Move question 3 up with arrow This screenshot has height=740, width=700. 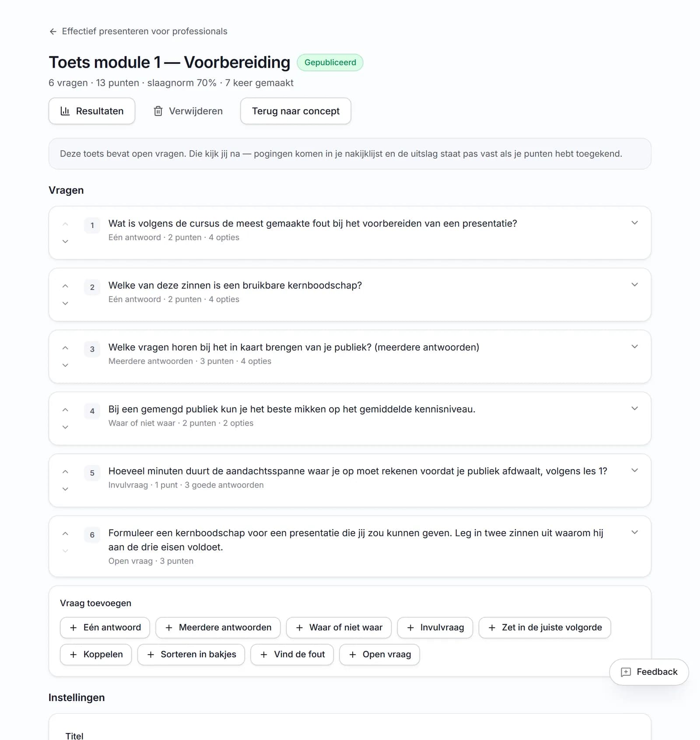coord(65,348)
